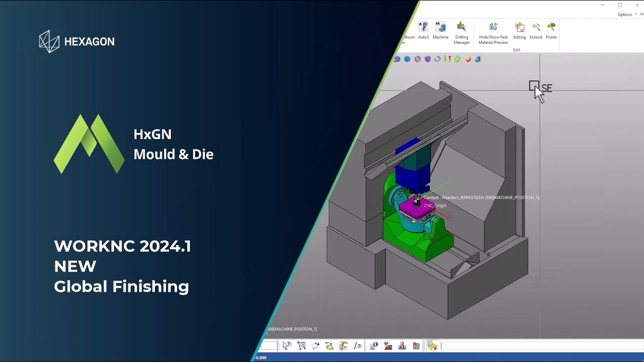Click the 0.000 value in status bar
This screenshot has height=362, width=644.
[261, 357]
